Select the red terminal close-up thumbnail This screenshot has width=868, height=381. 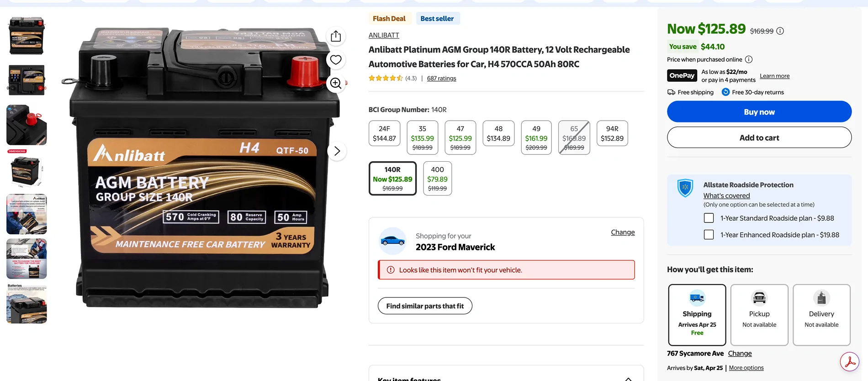tap(26, 125)
